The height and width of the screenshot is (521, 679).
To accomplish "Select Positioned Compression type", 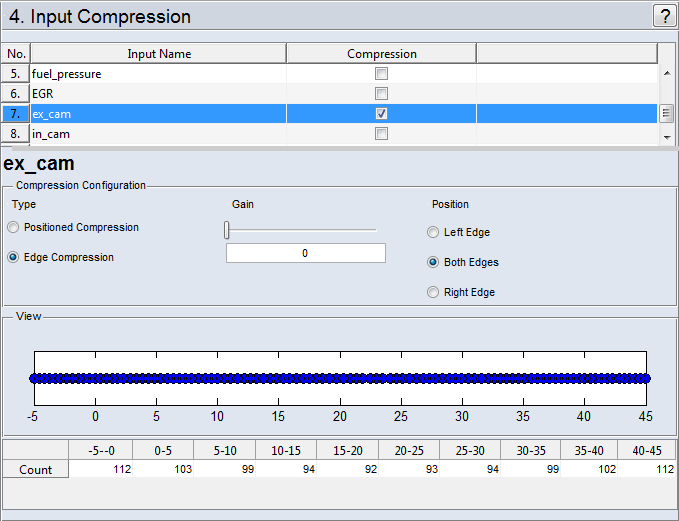I will 13,228.
